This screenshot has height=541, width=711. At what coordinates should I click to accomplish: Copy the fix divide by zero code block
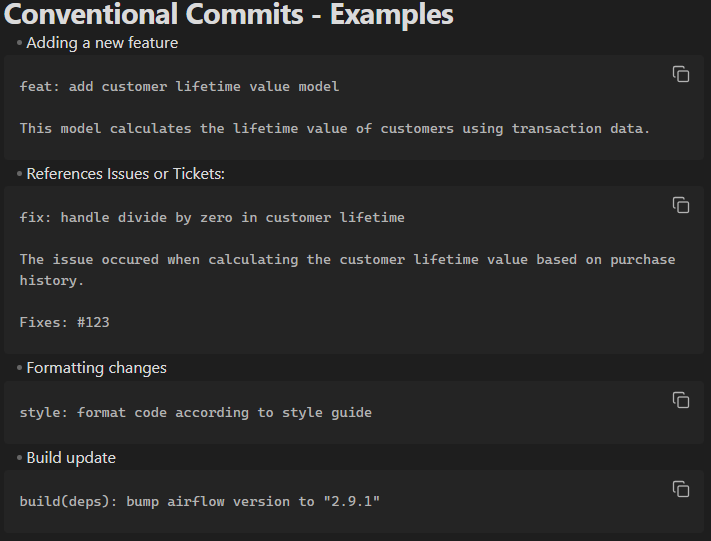point(681,205)
